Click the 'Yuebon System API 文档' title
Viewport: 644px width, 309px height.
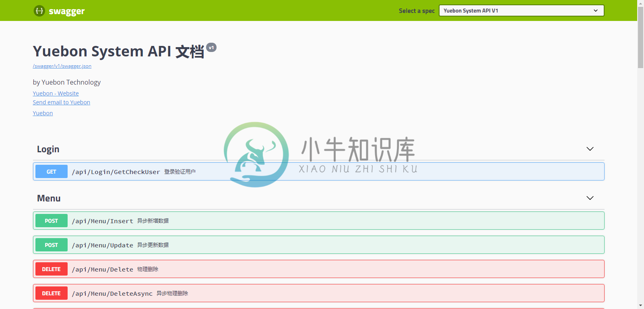click(119, 52)
